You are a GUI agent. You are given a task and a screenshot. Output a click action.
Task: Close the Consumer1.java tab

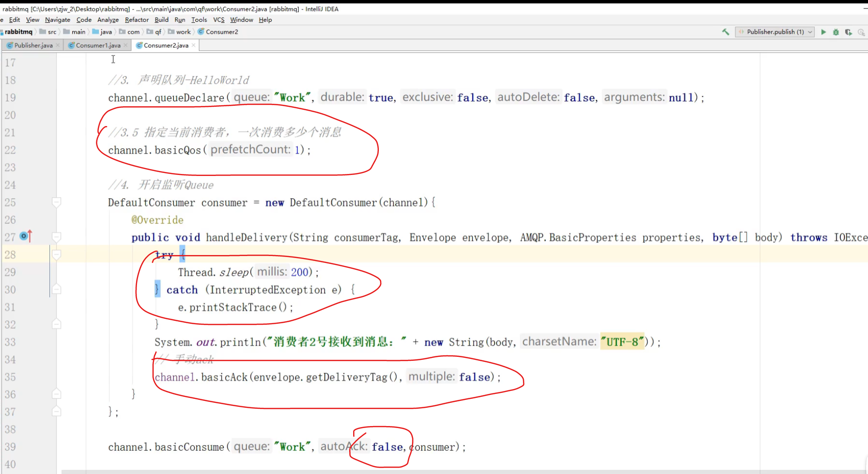click(126, 45)
